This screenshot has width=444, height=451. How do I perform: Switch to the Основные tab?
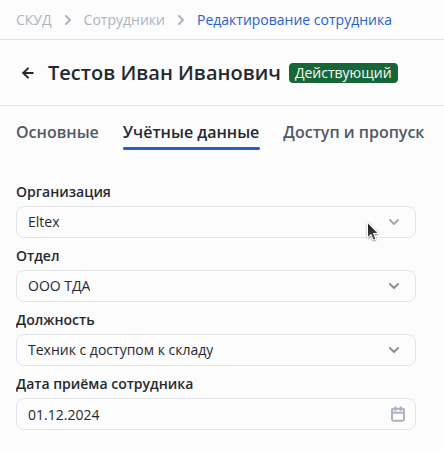(57, 133)
